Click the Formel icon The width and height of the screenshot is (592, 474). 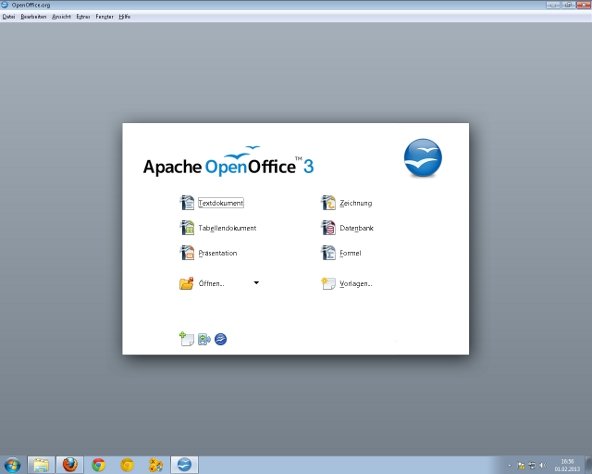tap(328, 253)
